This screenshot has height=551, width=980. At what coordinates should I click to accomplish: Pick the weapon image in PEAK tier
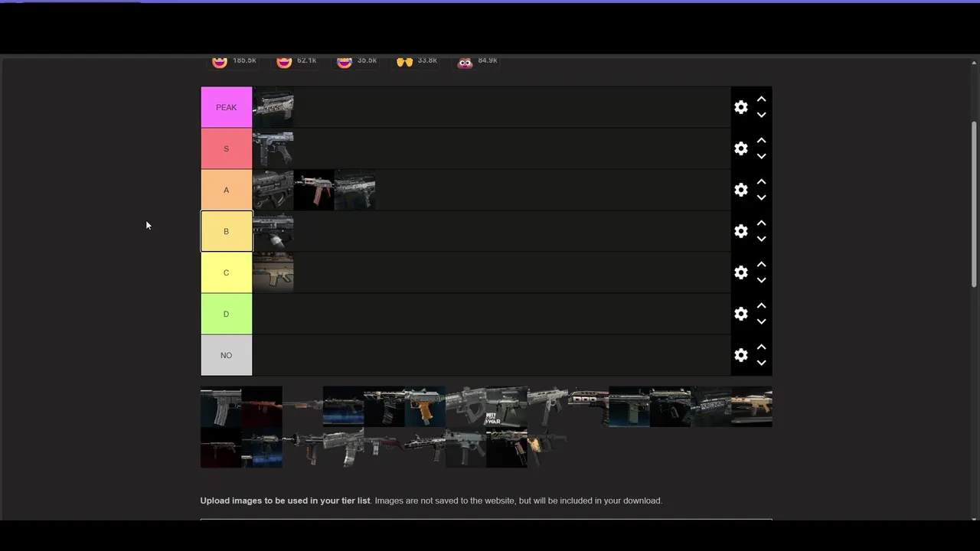273,107
